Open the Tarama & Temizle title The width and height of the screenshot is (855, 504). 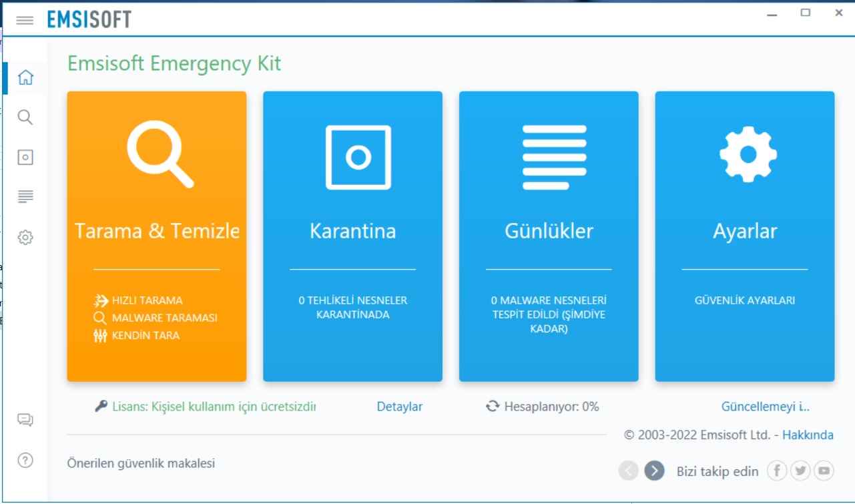(x=157, y=231)
